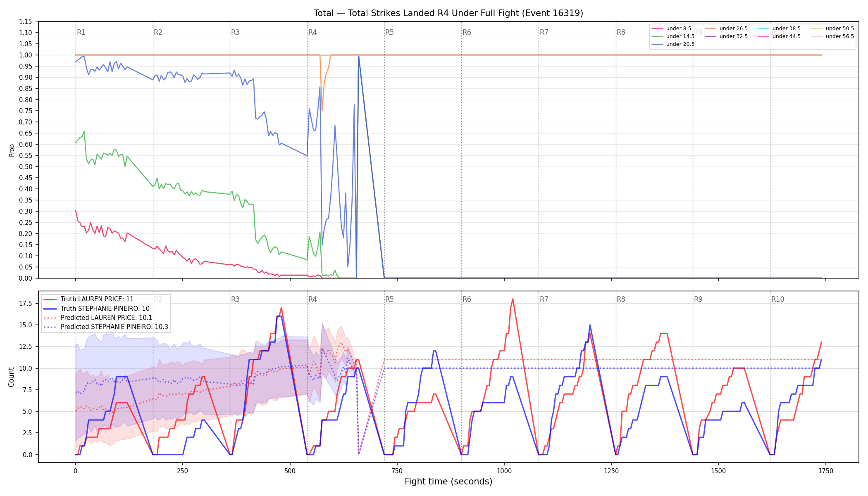Select the 'under 32.5' legend entry

point(726,36)
